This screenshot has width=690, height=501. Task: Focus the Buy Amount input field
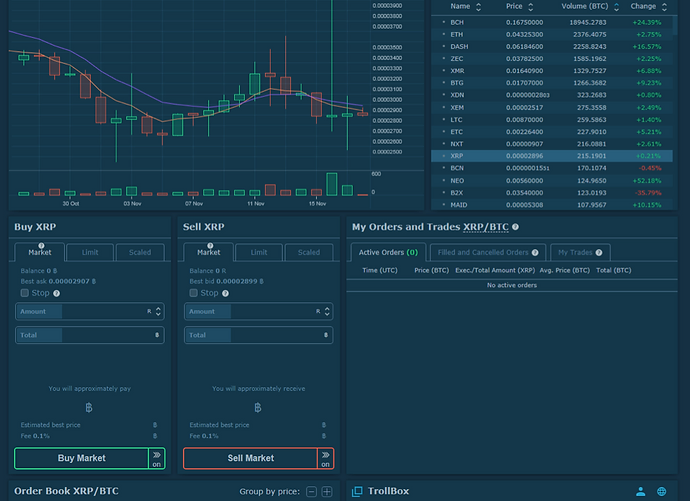pos(90,311)
